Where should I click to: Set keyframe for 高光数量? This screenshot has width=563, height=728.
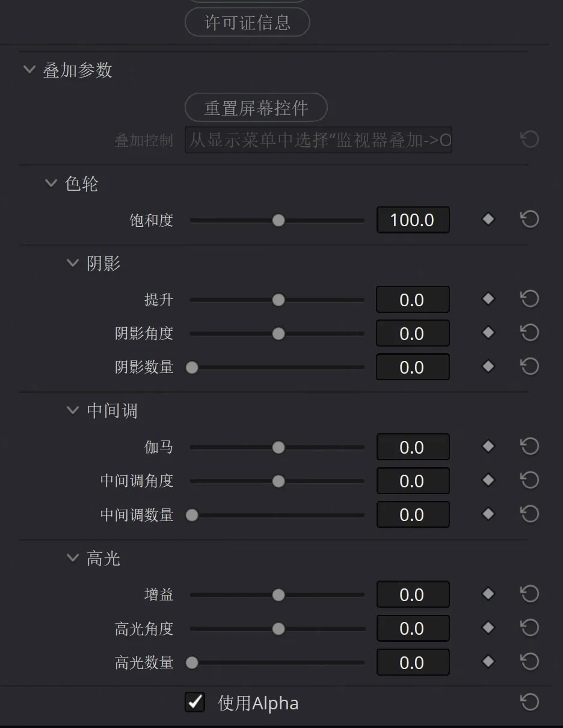(488, 662)
